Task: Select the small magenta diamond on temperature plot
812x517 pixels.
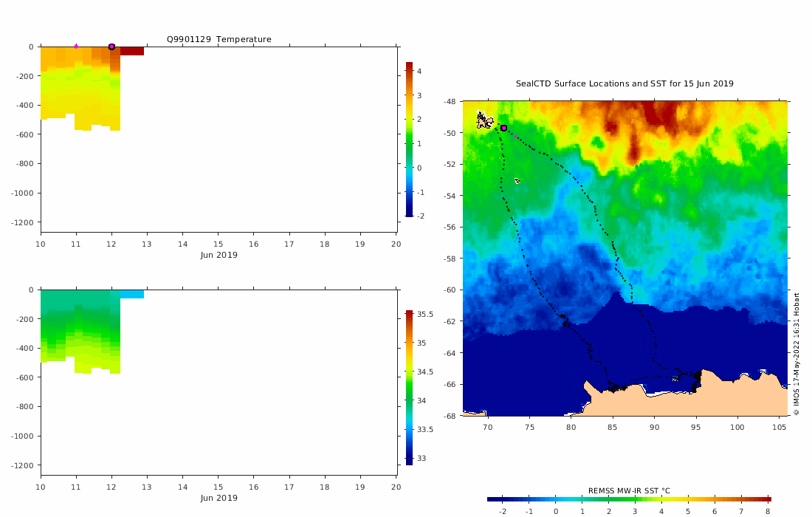Action: pos(76,46)
